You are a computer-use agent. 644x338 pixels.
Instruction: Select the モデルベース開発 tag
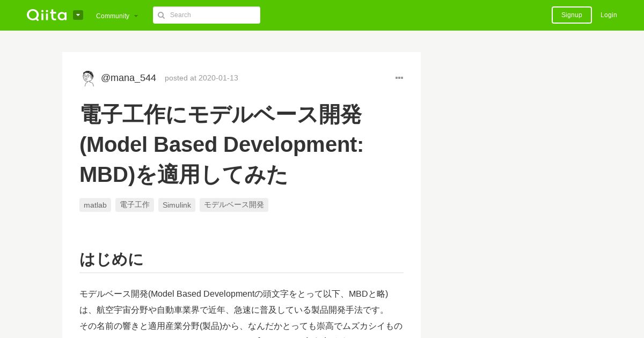pyautogui.click(x=234, y=205)
